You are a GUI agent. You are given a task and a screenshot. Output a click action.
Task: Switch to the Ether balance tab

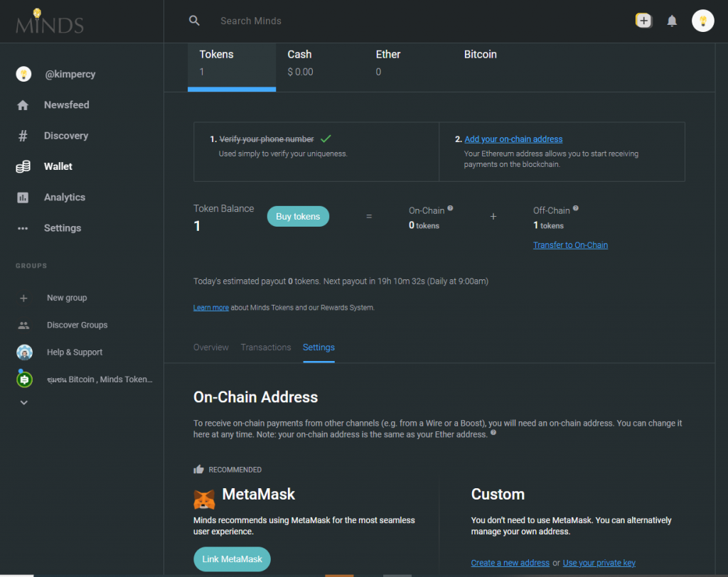(x=408, y=66)
